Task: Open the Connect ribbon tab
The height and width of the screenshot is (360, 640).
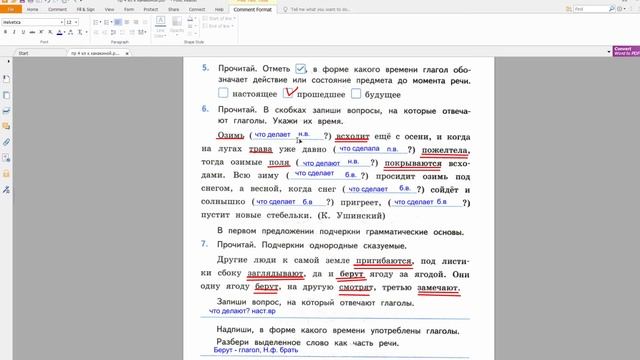Action: click(197, 9)
